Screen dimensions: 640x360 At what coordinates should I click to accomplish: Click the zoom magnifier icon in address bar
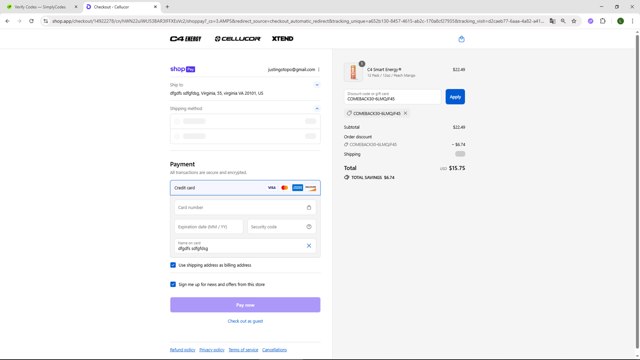(563, 21)
